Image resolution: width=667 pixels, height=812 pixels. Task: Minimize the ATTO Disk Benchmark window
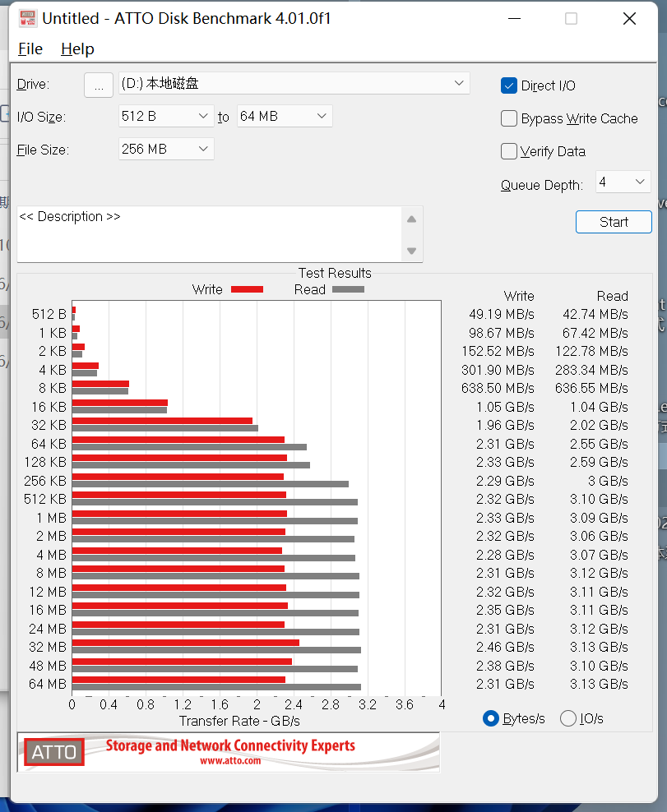(515, 18)
